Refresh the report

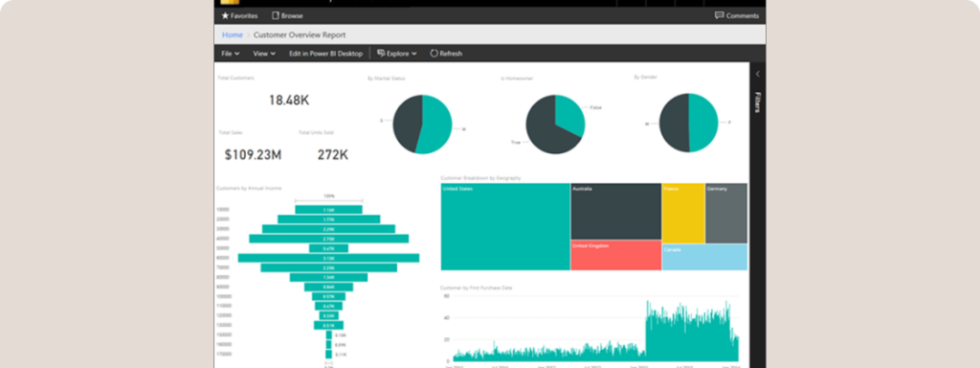tap(446, 54)
